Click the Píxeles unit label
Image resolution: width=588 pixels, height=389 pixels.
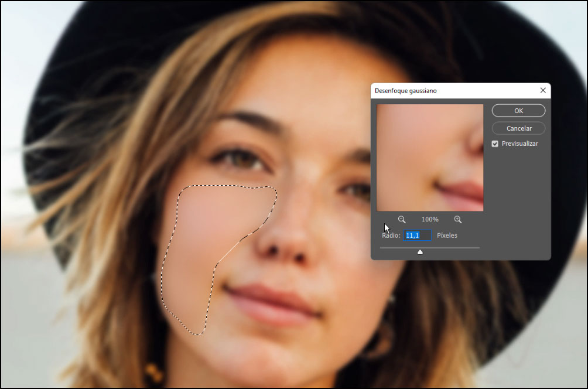pos(447,235)
